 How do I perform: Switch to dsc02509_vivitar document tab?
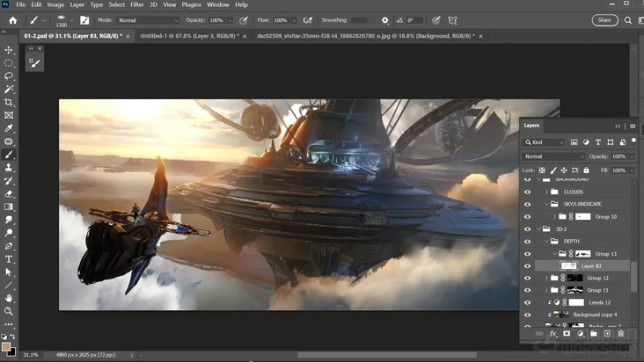(x=365, y=36)
